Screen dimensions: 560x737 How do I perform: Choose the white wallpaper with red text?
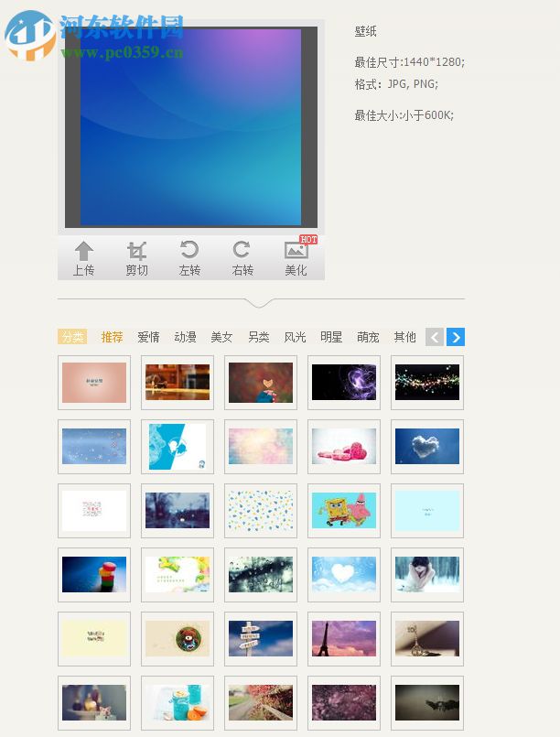[x=94, y=511]
